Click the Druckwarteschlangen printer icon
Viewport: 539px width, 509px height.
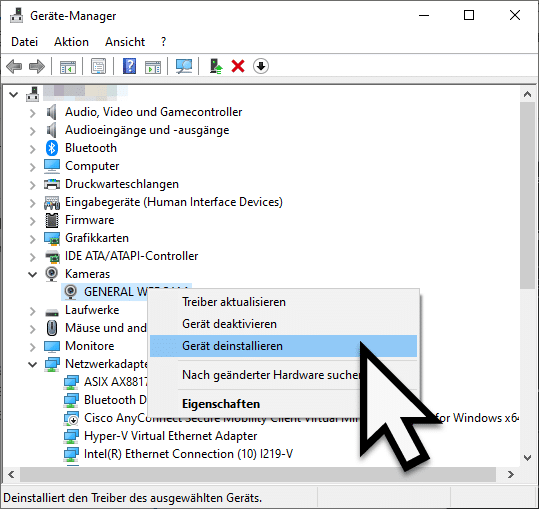pyautogui.click(x=52, y=184)
